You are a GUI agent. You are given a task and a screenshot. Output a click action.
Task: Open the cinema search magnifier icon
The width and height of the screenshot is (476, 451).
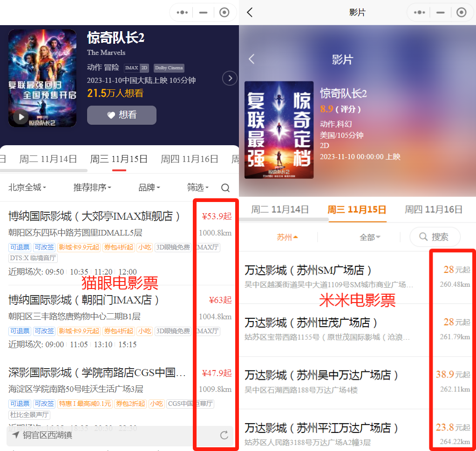225,188
